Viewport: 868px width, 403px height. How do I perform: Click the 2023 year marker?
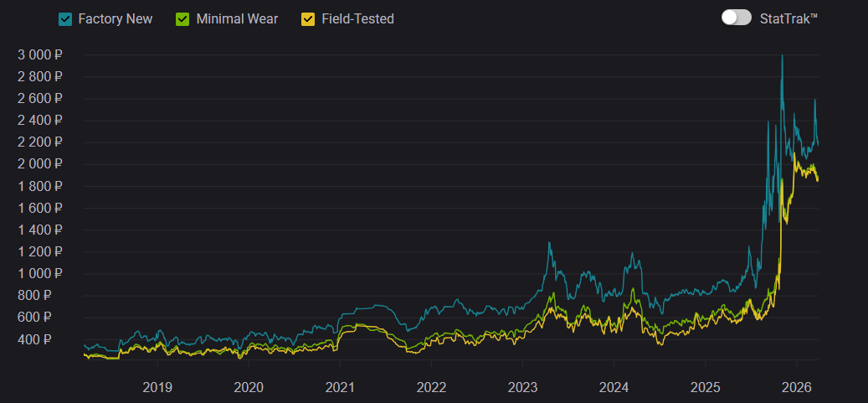[x=522, y=387]
